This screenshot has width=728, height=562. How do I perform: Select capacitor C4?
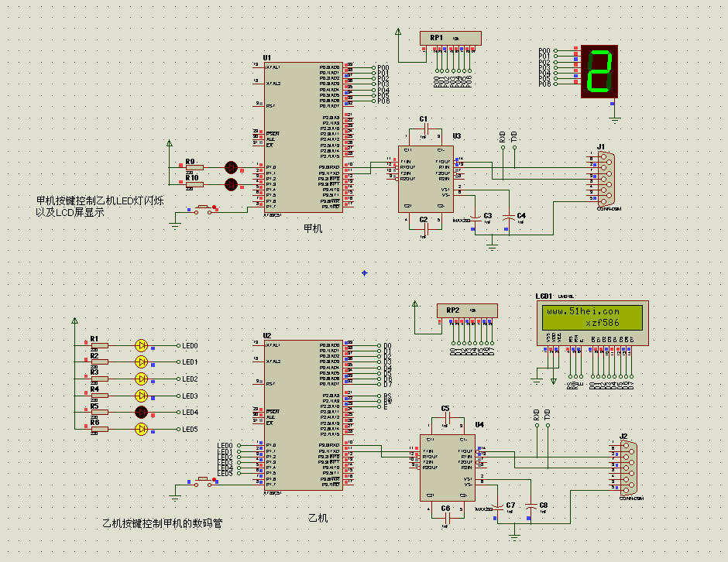tap(509, 218)
